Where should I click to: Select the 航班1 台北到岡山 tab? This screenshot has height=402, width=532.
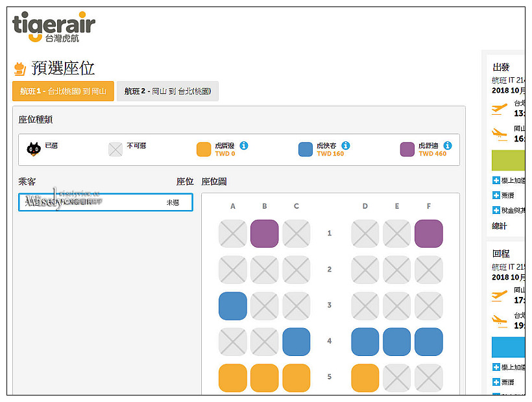63,91
